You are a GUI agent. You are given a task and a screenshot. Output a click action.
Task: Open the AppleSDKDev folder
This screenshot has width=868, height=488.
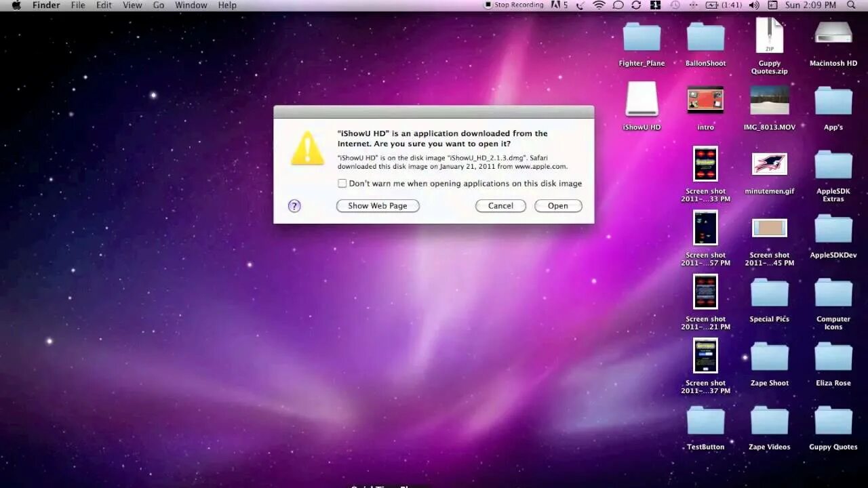tap(833, 229)
